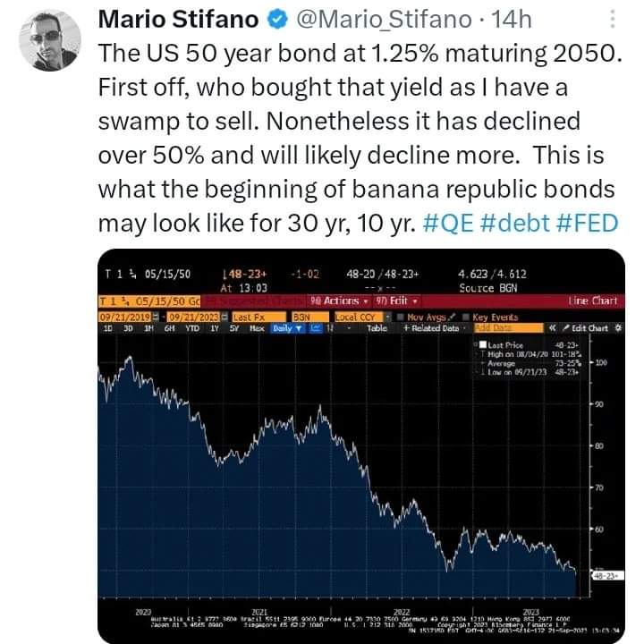Enable the Mov Avgs checkbox
644x644 pixels.
tap(401, 317)
